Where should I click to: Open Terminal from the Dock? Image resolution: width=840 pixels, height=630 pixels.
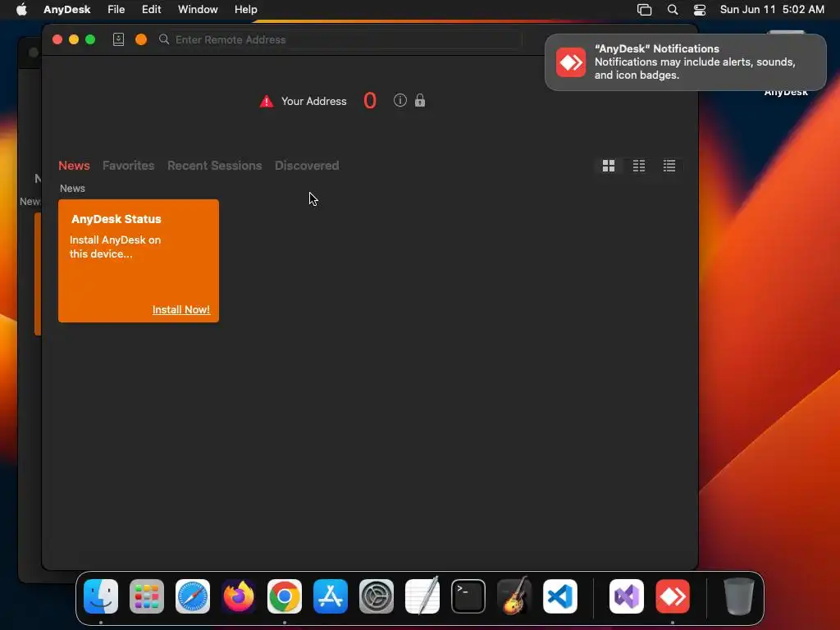point(468,596)
